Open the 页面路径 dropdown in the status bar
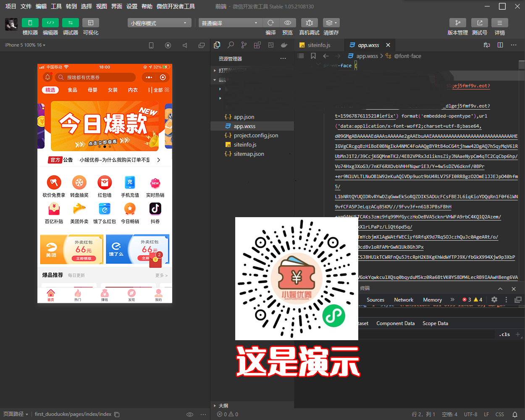The image size is (525, 420). [16, 414]
